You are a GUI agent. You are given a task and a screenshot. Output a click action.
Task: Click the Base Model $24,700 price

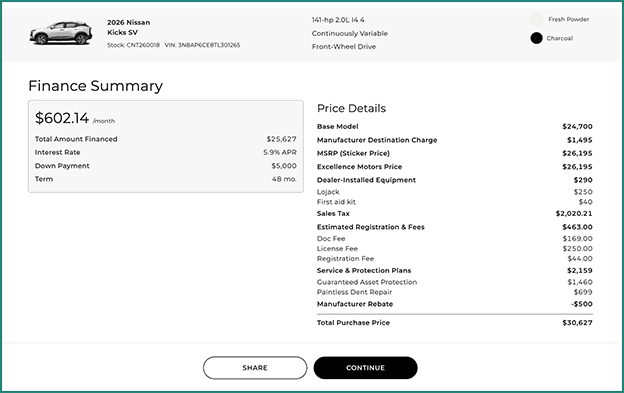pos(577,126)
